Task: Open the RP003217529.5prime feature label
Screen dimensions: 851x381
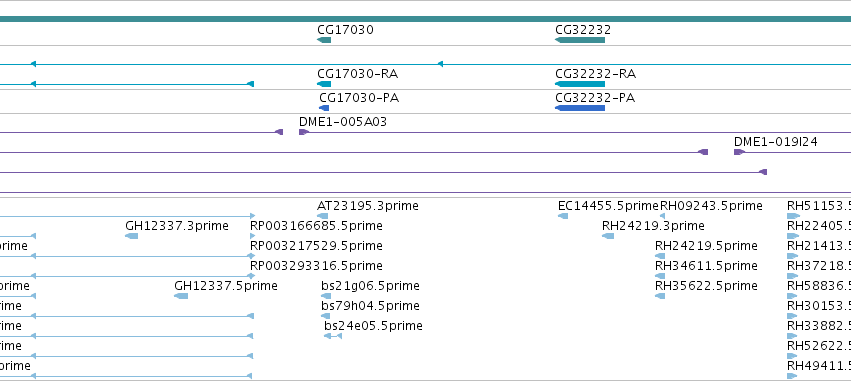Action: [x=316, y=245]
